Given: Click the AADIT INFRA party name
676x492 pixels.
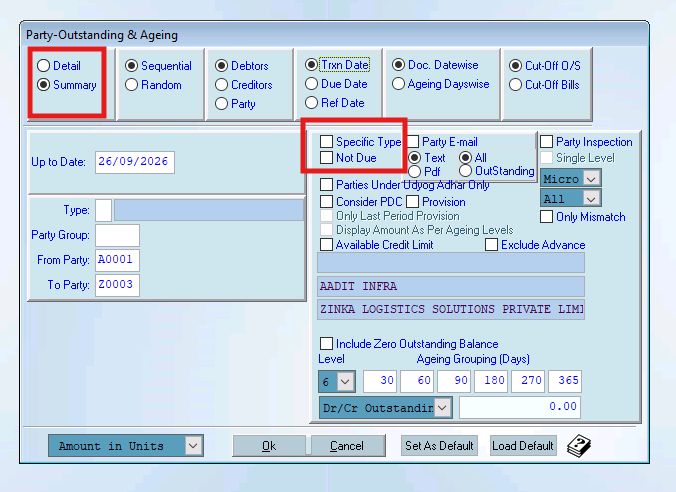Looking at the screenshot, I should pyautogui.click(x=451, y=286).
